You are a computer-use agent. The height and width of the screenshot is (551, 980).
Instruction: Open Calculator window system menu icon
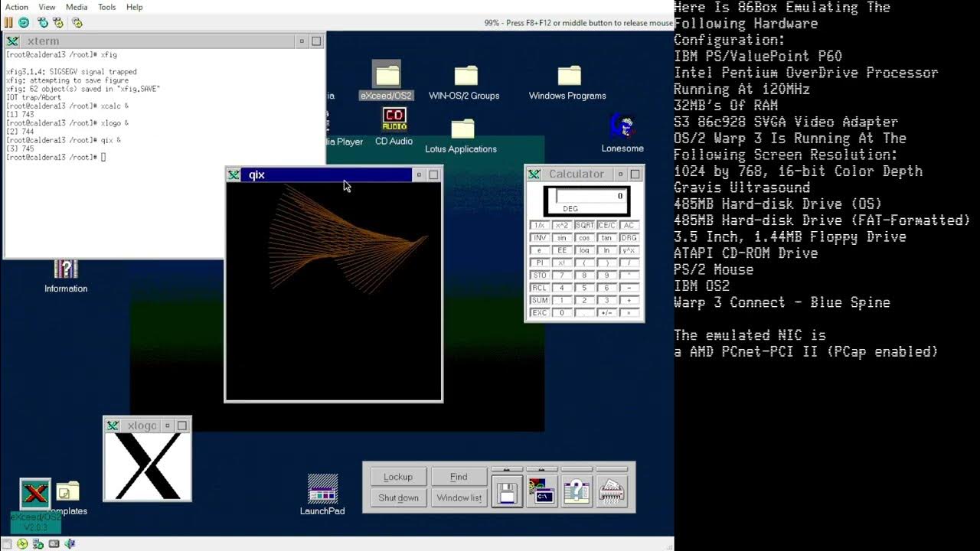coord(534,174)
